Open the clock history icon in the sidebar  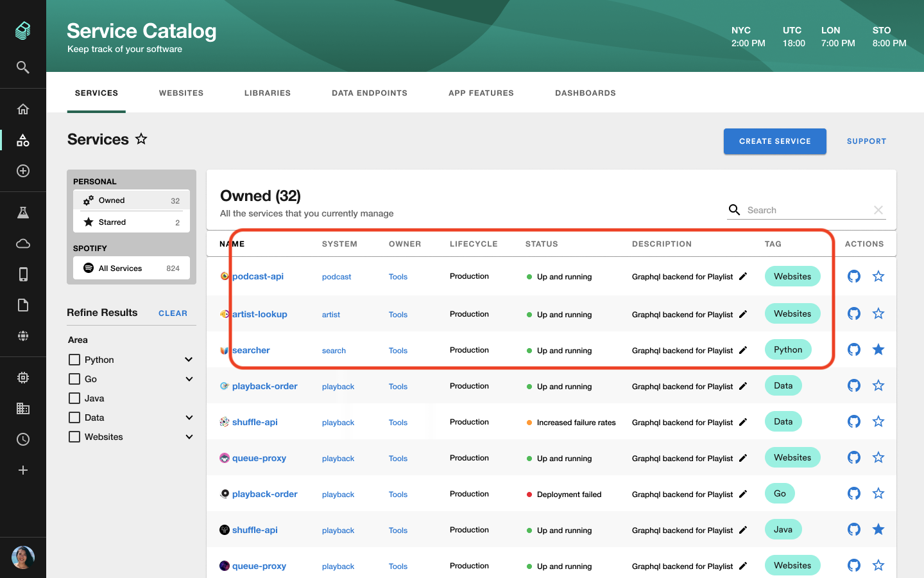point(23,439)
